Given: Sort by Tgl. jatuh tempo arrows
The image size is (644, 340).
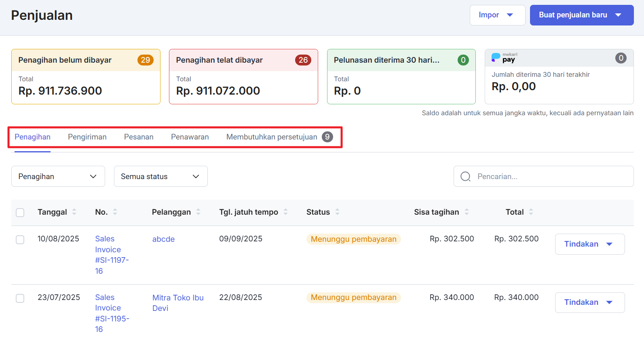Looking at the screenshot, I should click(285, 212).
